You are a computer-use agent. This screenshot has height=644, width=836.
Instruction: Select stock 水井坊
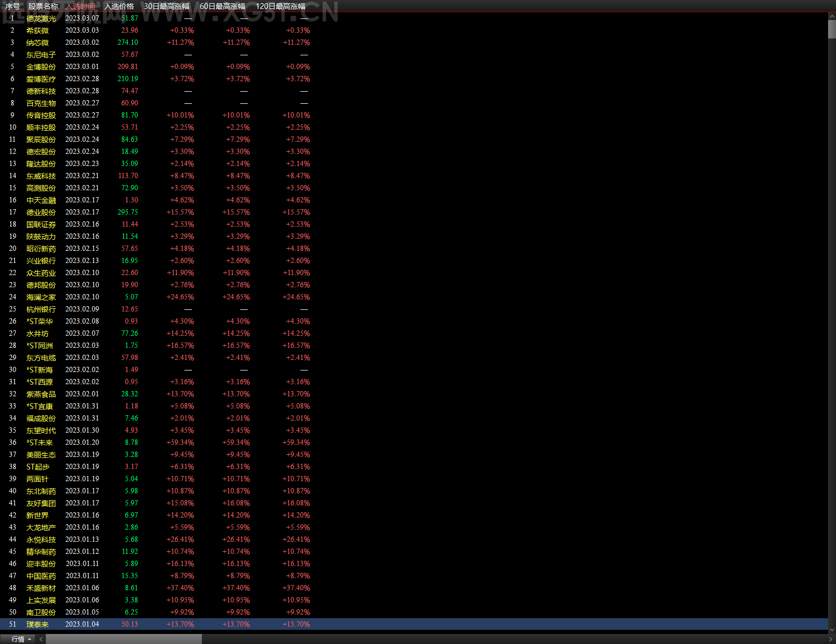pos(37,334)
